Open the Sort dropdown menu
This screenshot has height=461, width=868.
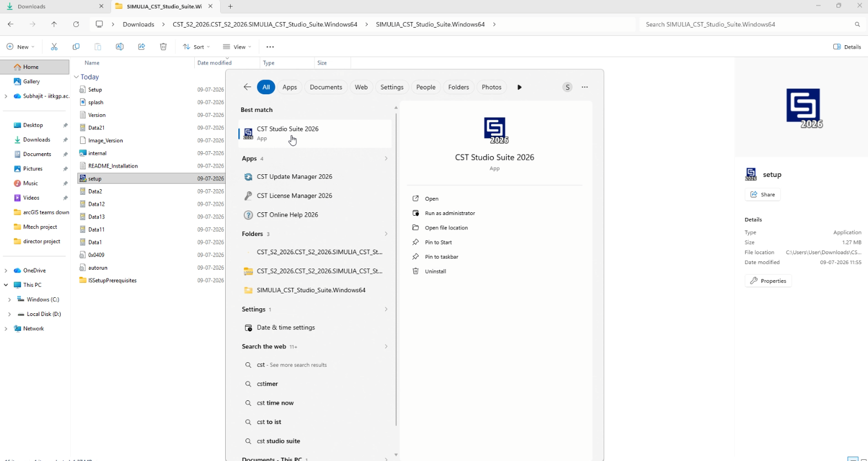pyautogui.click(x=196, y=47)
